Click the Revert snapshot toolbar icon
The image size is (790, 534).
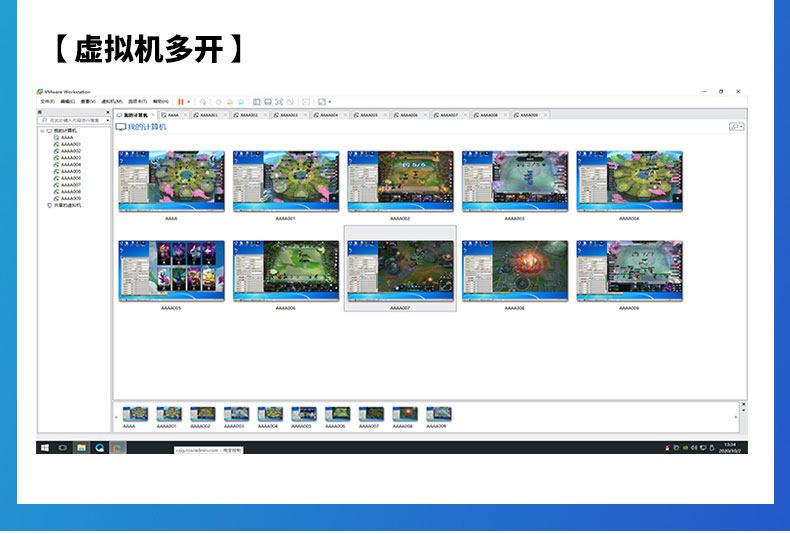230,102
